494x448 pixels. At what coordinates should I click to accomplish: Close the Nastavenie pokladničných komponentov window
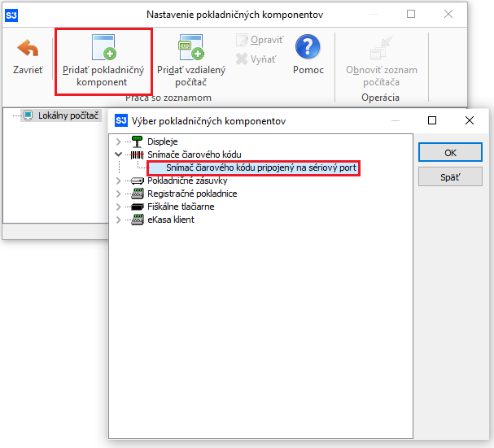pyautogui.click(x=448, y=14)
